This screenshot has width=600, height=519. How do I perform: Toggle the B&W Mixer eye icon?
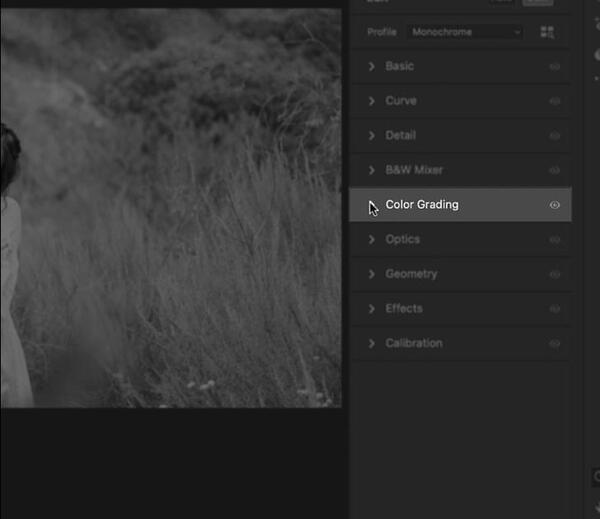pos(554,170)
